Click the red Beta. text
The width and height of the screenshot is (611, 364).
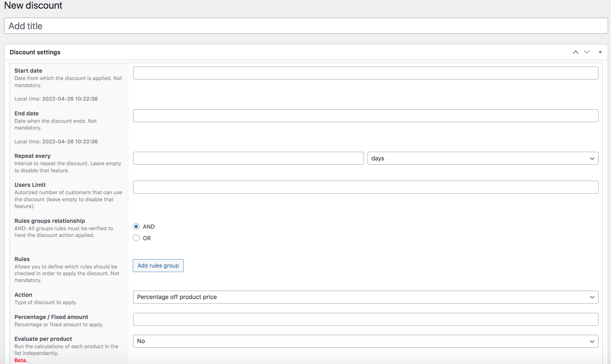pyautogui.click(x=21, y=360)
